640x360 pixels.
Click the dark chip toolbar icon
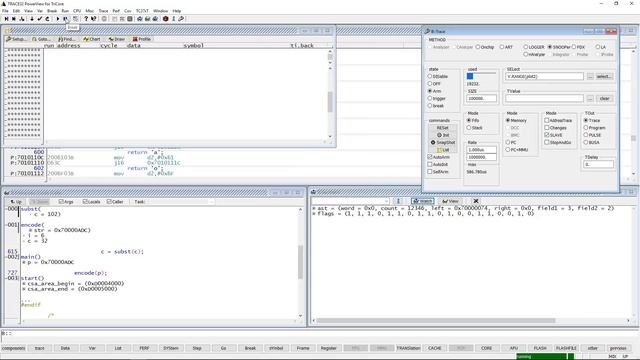click(129, 19)
